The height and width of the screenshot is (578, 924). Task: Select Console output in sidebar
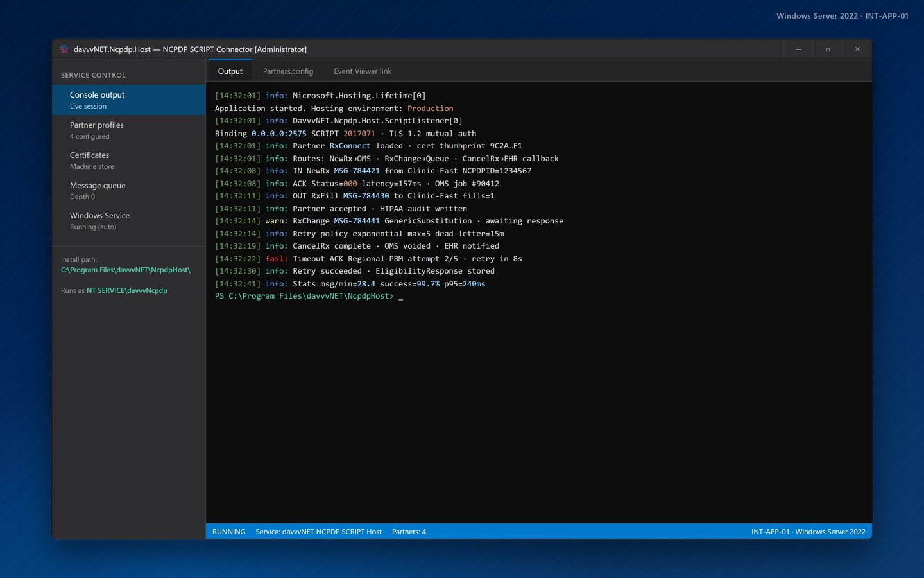coord(128,100)
